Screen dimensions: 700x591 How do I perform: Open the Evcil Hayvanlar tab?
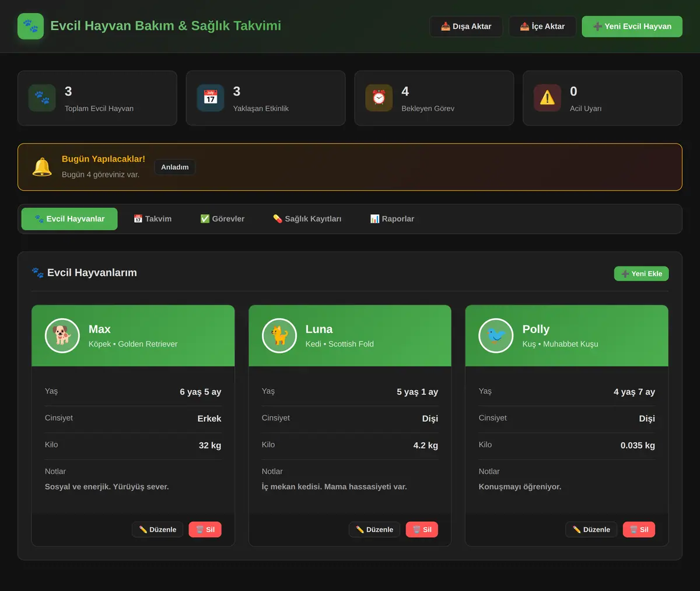pos(69,219)
